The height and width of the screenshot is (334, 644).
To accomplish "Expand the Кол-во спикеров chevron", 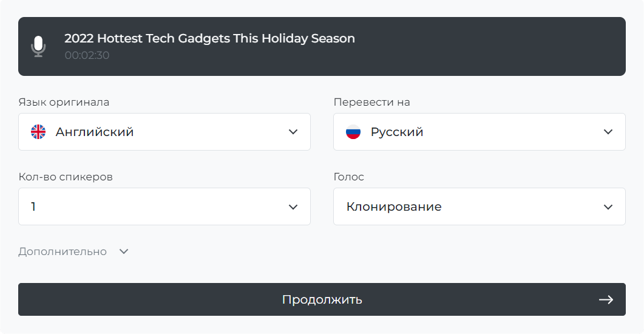I will coord(293,206).
